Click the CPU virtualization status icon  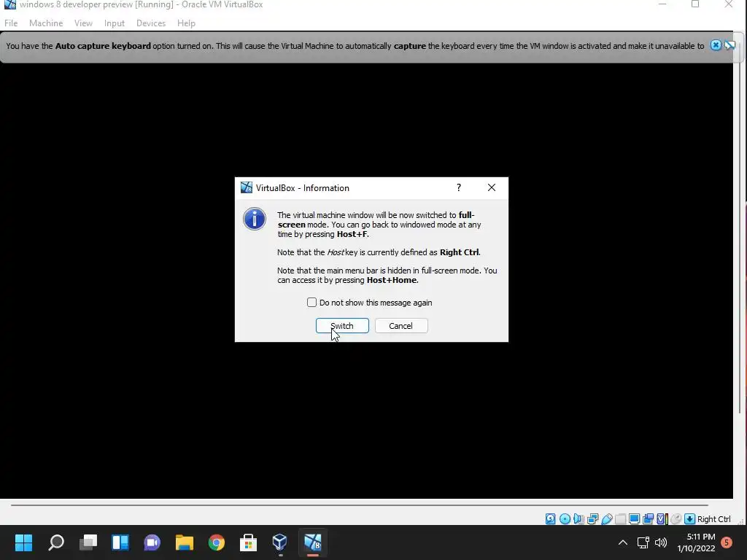662,519
